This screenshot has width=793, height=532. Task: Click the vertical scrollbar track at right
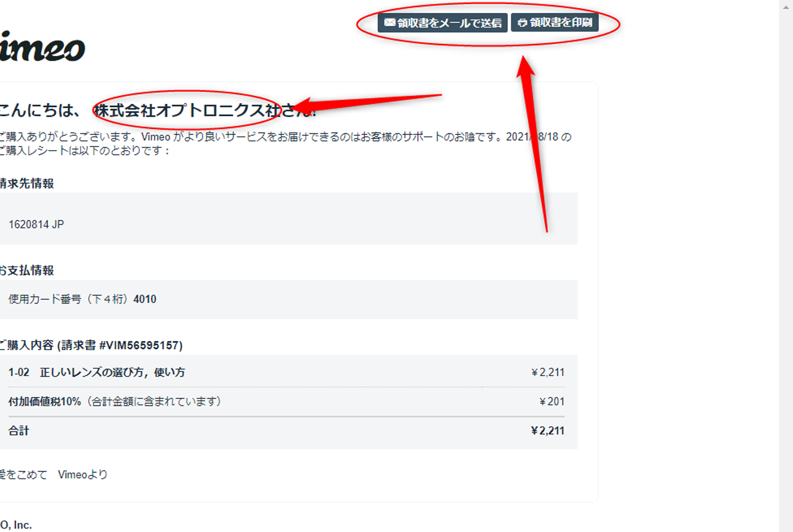786,266
